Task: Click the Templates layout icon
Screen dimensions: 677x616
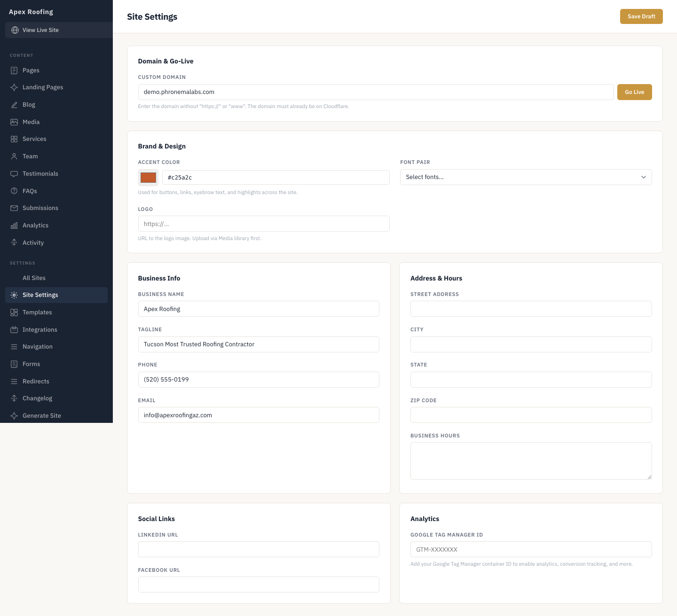Action: [x=14, y=312]
